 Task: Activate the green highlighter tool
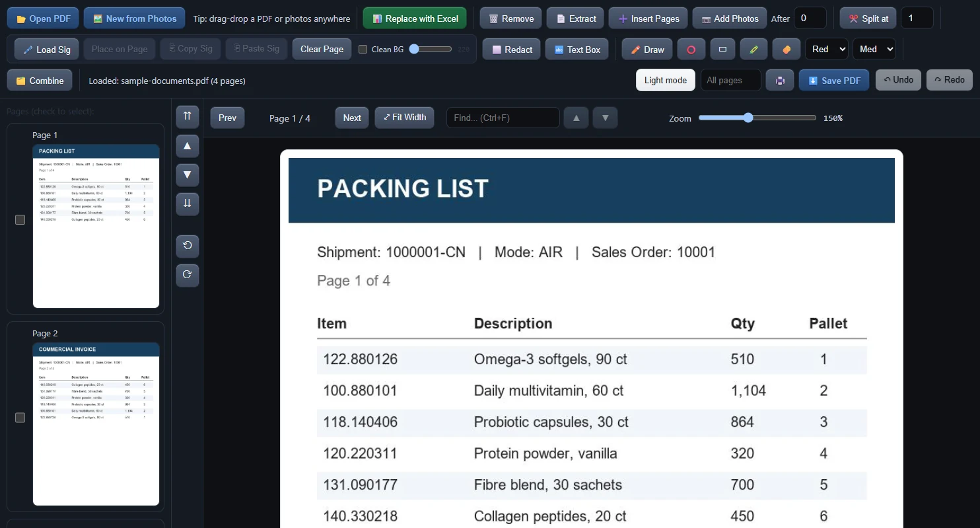(753, 50)
